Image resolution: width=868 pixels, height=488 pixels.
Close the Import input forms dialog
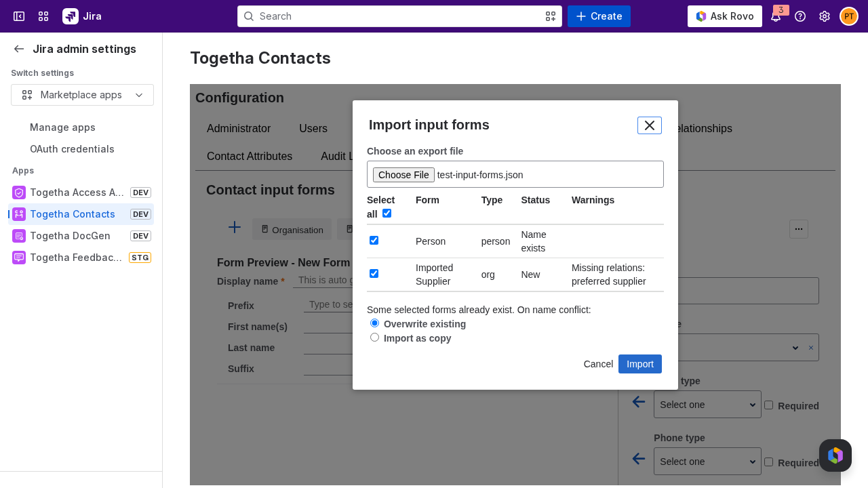[650, 125]
